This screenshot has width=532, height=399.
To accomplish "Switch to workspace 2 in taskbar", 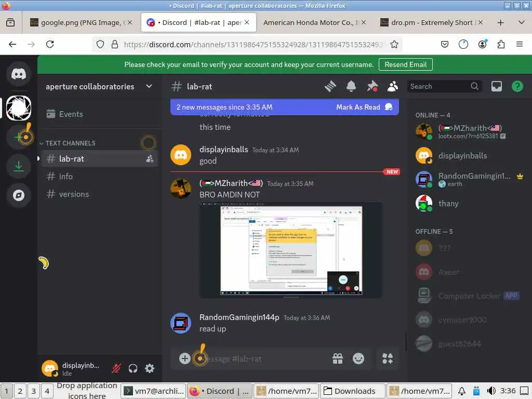I will pos(20,391).
